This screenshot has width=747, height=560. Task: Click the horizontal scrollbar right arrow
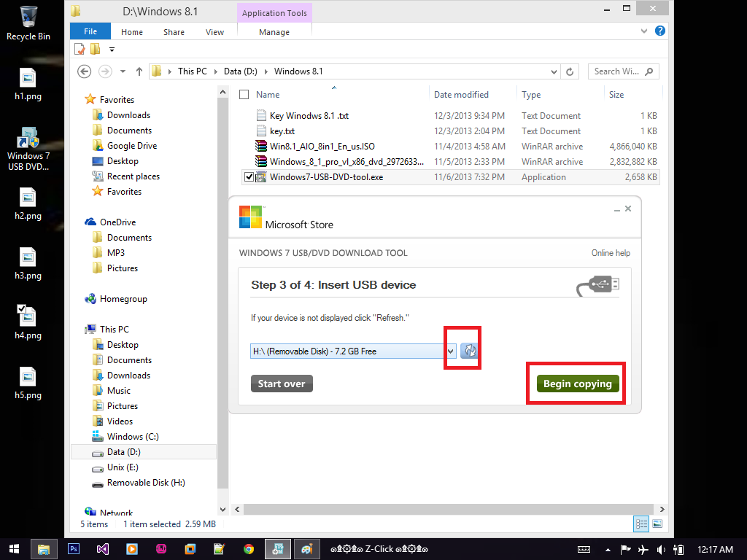661,509
